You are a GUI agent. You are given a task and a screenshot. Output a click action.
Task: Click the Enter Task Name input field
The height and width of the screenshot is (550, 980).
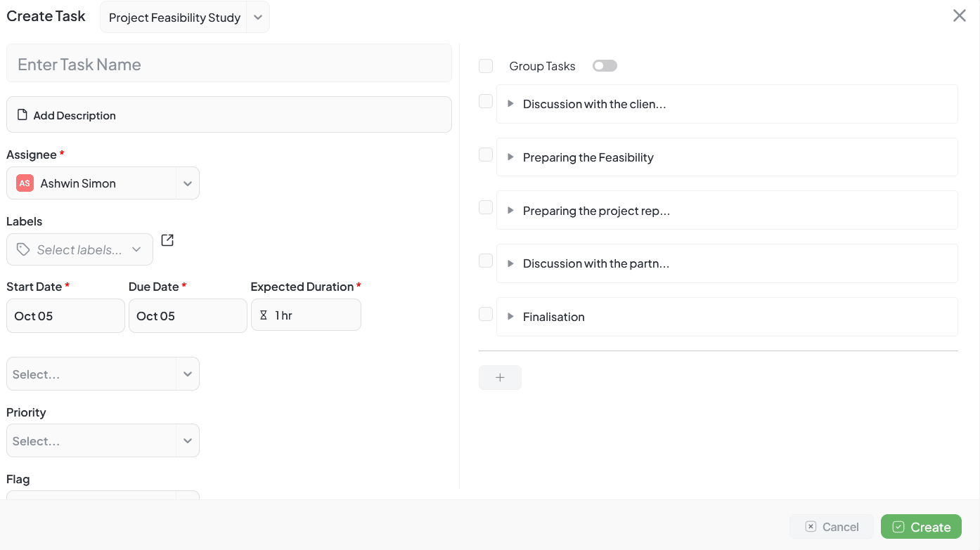click(x=229, y=63)
